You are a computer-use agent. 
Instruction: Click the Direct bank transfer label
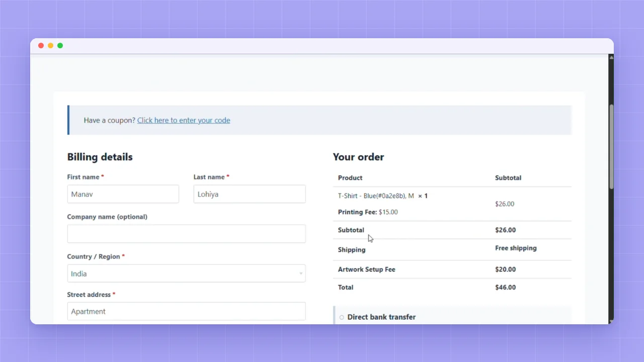381,317
